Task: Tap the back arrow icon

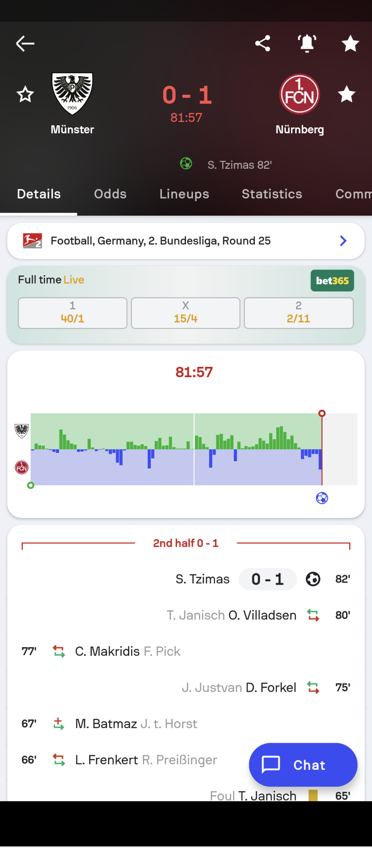Action: tap(25, 43)
